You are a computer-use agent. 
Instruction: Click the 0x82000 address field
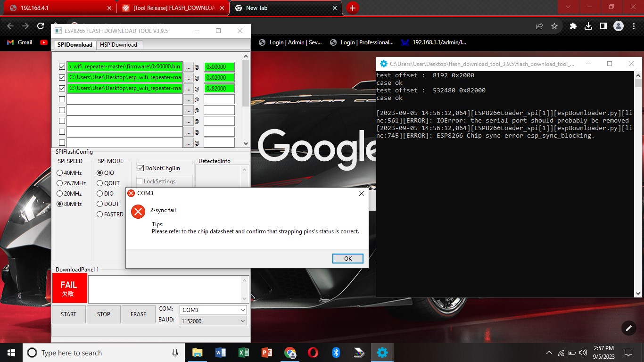pos(219,89)
